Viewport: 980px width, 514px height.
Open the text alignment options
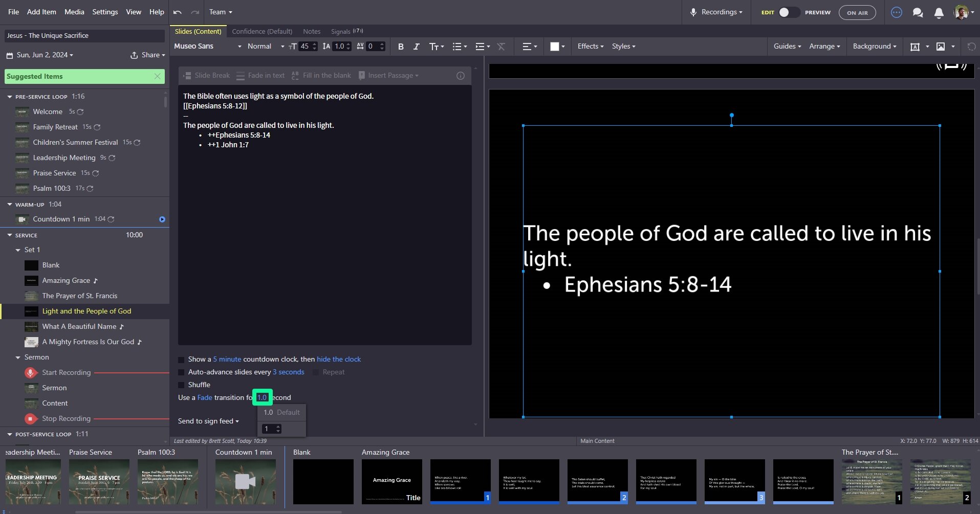click(x=530, y=47)
